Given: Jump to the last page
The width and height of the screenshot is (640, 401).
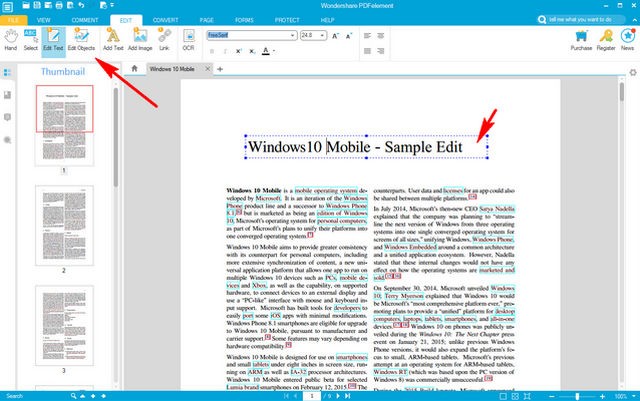Looking at the screenshot, I should click(347, 396).
